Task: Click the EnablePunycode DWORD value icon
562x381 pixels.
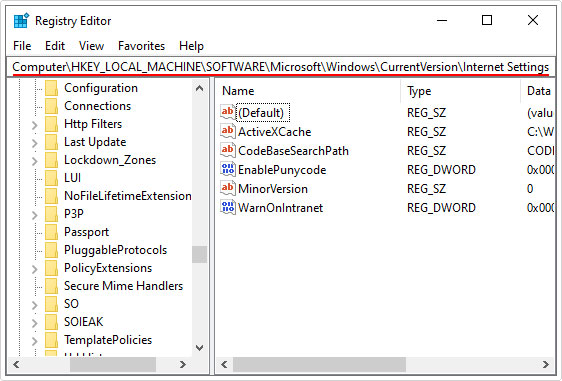Action: click(x=228, y=169)
